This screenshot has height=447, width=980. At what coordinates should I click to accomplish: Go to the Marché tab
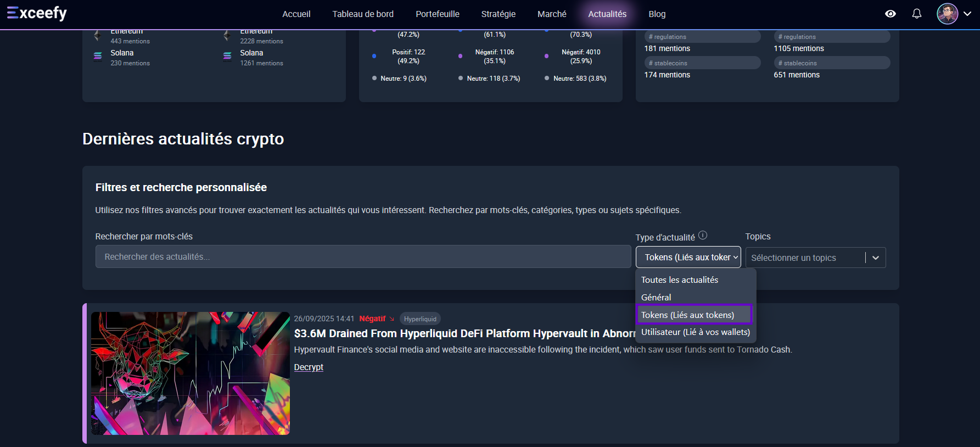(552, 14)
